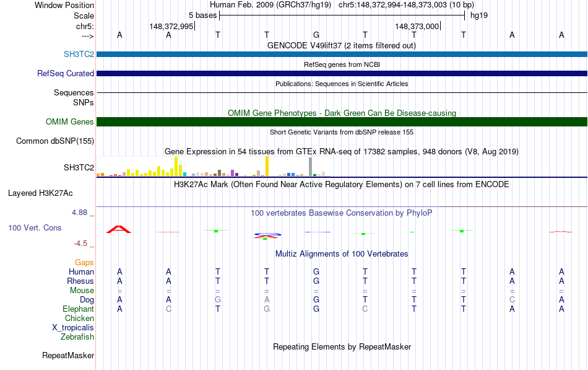Click the Dog row label
This screenshot has height=370, width=588.
coord(87,300)
